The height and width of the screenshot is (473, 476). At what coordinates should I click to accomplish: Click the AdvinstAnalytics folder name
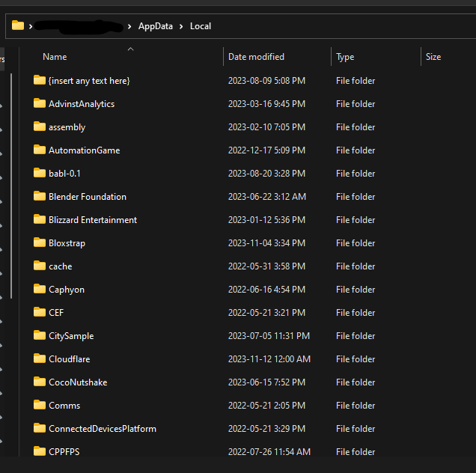pos(82,104)
